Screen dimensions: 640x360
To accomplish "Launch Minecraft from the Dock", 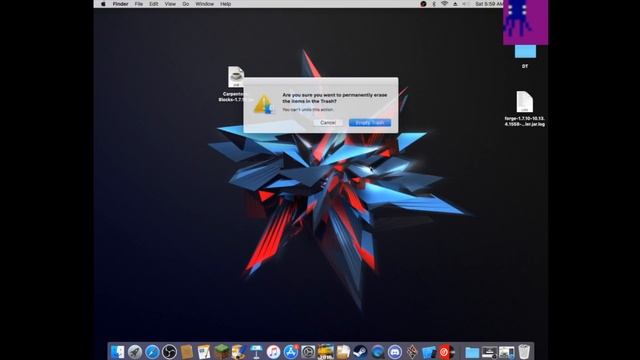I will (222, 351).
